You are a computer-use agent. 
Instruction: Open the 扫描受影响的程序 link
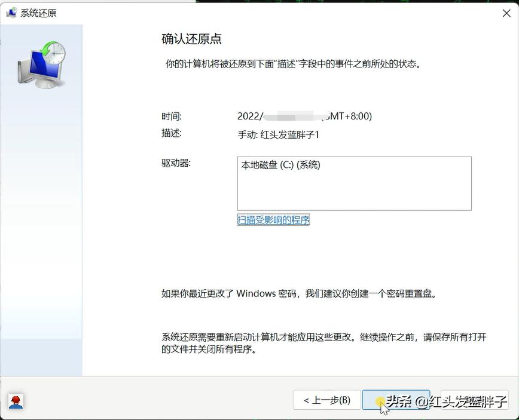point(273,220)
